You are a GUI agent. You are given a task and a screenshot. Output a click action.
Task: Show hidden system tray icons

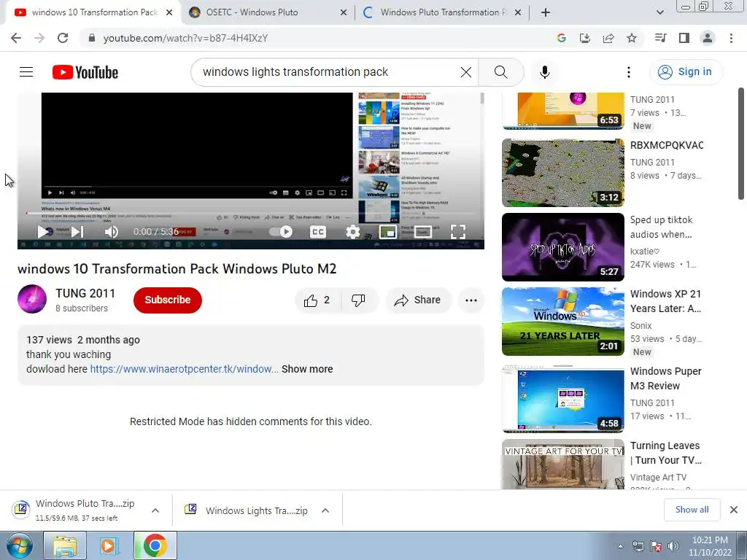pos(620,546)
